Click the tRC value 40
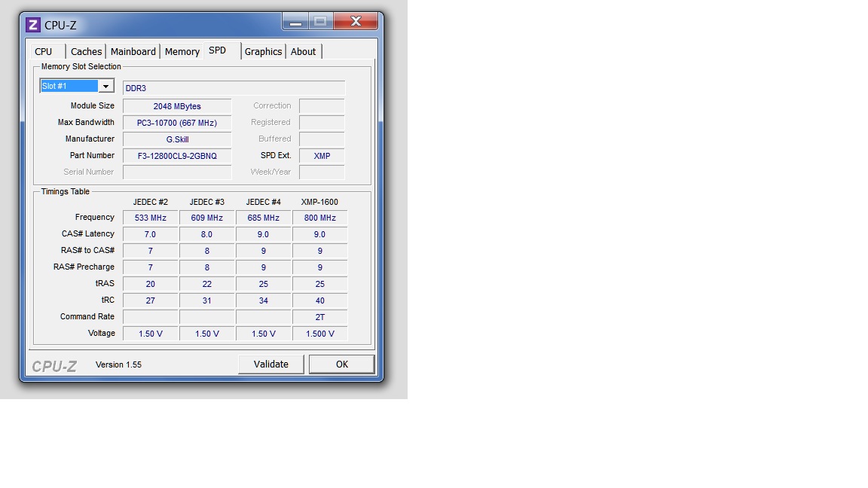Image resolution: width=868 pixels, height=488 pixels. click(320, 301)
